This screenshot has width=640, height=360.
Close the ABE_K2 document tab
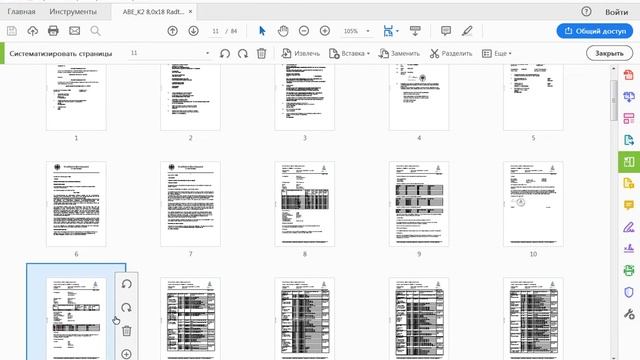[190, 12]
